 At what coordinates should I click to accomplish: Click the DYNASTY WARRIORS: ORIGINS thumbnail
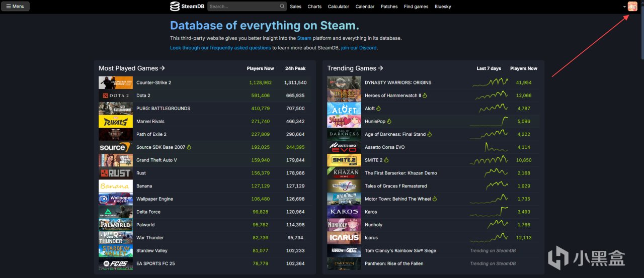[x=344, y=82]
